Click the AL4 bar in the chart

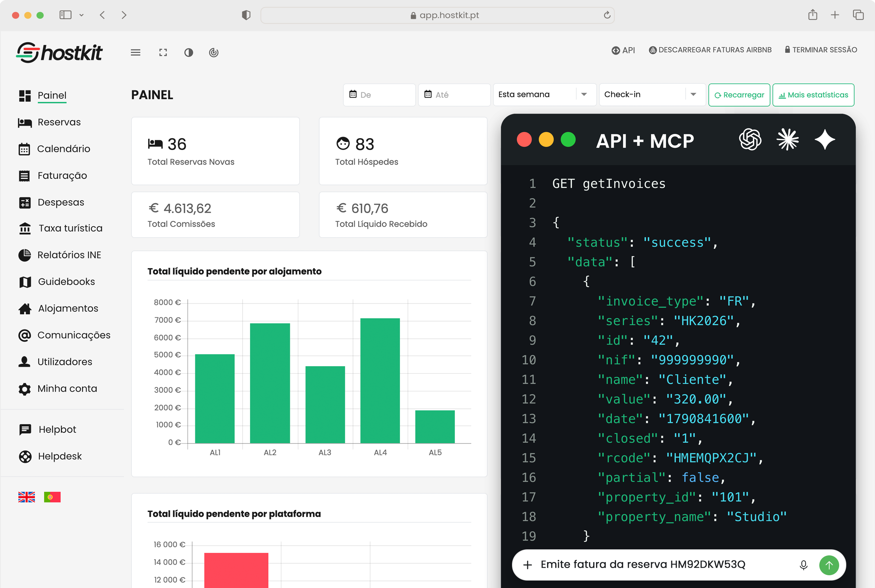(x=380, y=381)
